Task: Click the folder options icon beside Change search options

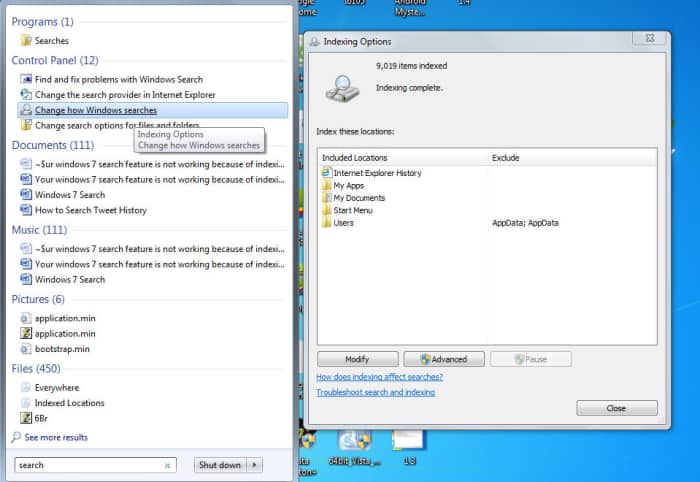Action: click(26, 125)
